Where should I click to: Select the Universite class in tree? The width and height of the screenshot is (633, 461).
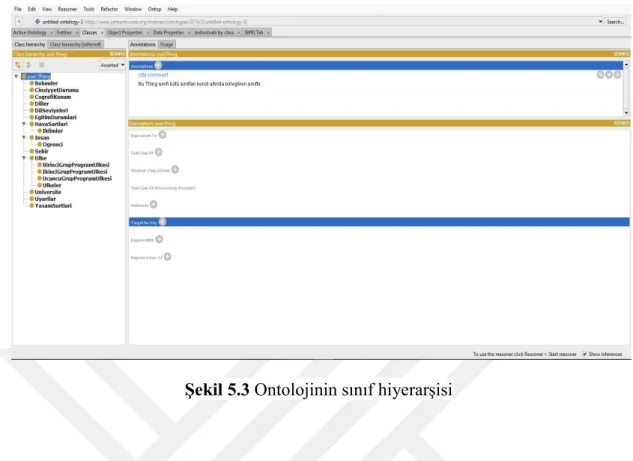(48, 192)
